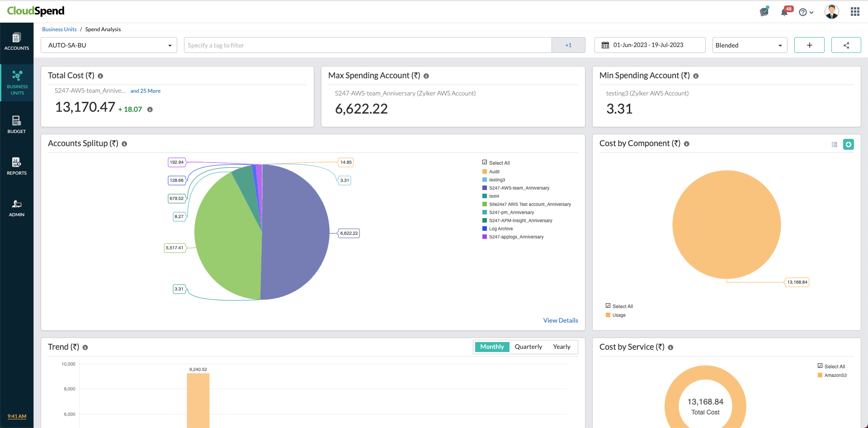Viewport: 868px width, 428px height.
Task: Select the teal donut chart view swatch
Action: [849, 144]
